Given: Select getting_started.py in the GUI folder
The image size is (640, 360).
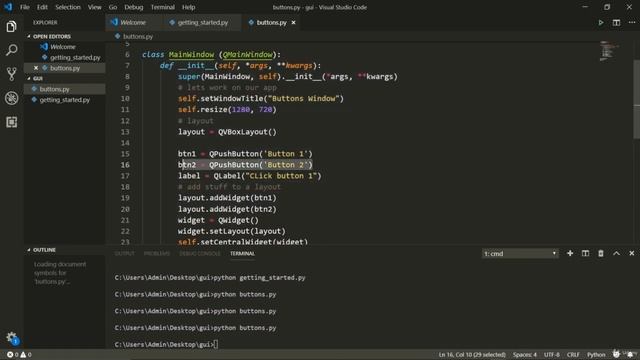Looking at the screenshot, I should [64, 100].
